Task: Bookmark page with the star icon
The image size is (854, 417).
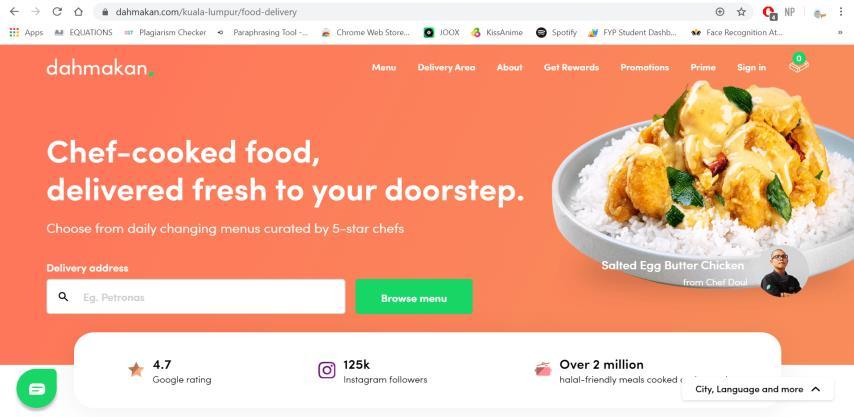Action: point(741,11)
